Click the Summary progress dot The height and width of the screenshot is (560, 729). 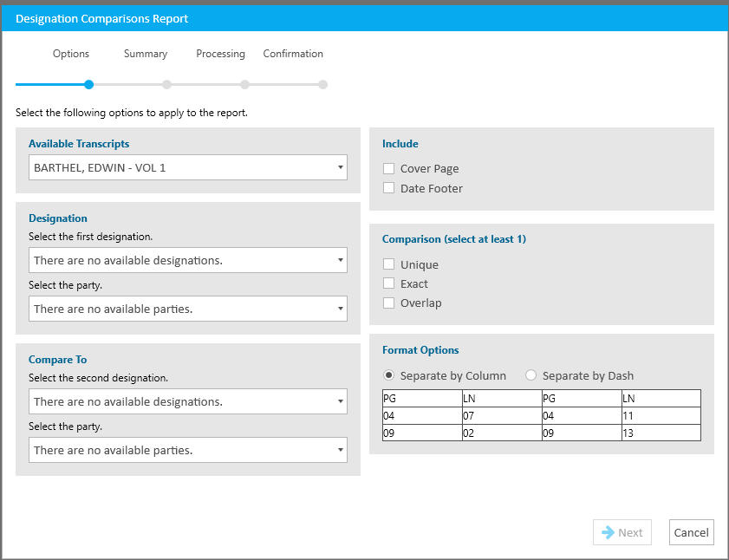coord(167,85)
